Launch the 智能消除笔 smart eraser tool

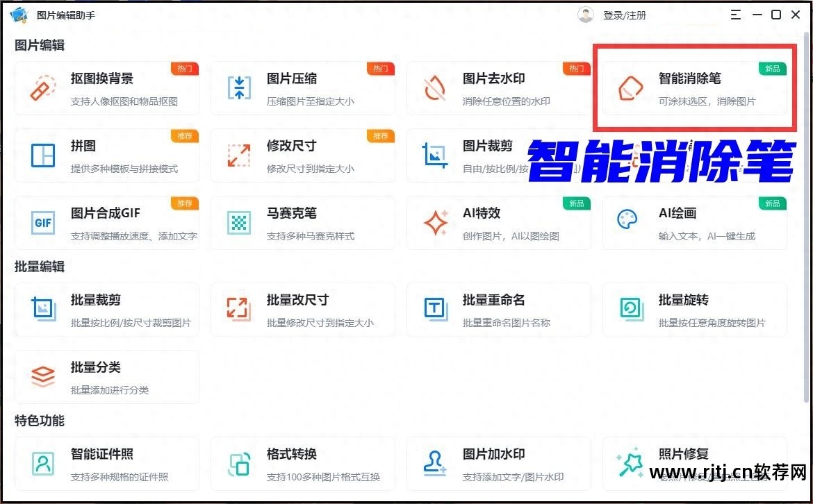[x=695, y=87]
